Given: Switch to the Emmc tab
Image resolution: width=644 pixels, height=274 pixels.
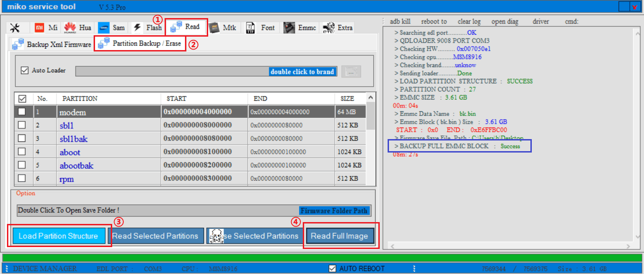Looking at the screenshot, I should click(x=300, y=28).
